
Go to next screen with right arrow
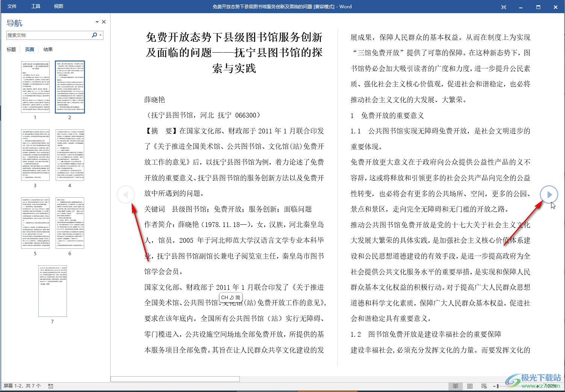click(x=549, y=194)
